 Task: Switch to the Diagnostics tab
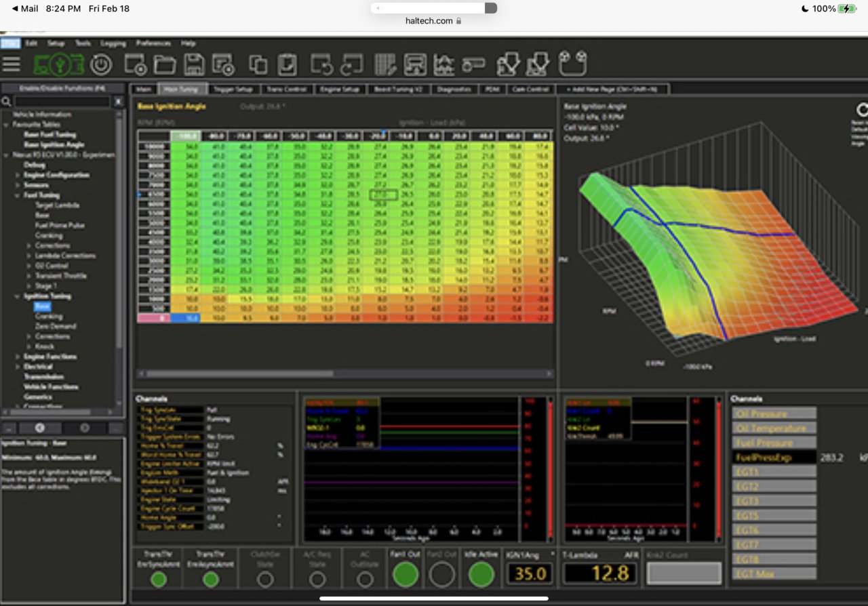(x=454, y=89)
